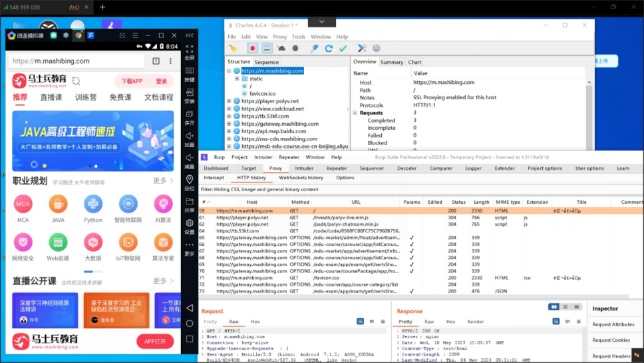Click the Charles repeat refresh icon

pos(329,49)
